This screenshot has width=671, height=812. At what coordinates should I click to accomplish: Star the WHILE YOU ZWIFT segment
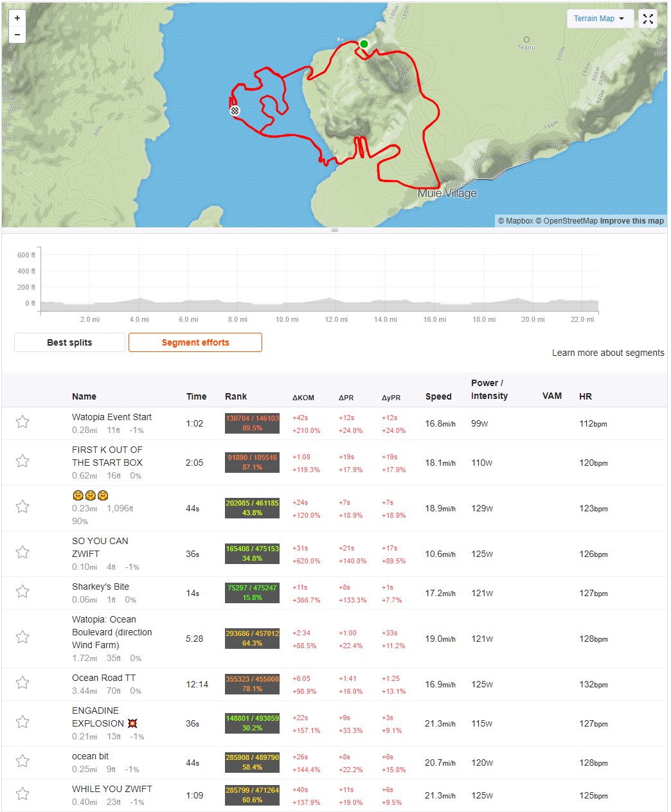pyautogui.click(x=22, y=794)
